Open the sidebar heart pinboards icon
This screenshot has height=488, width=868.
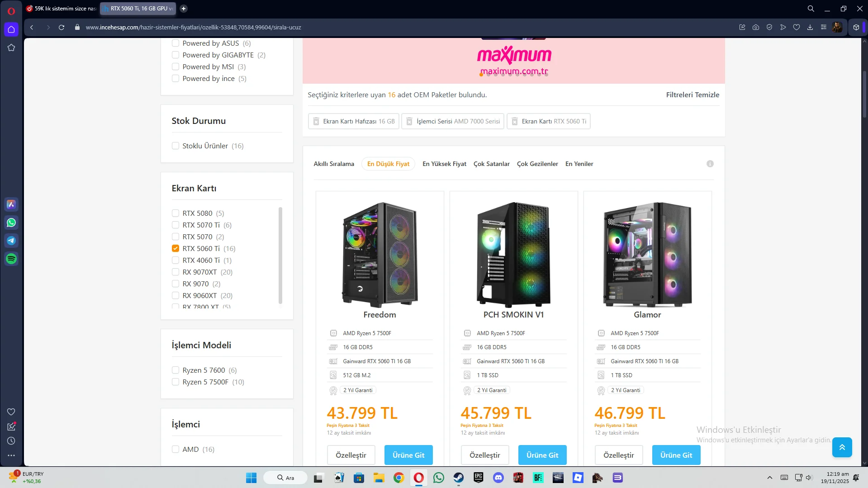[11, 412]
